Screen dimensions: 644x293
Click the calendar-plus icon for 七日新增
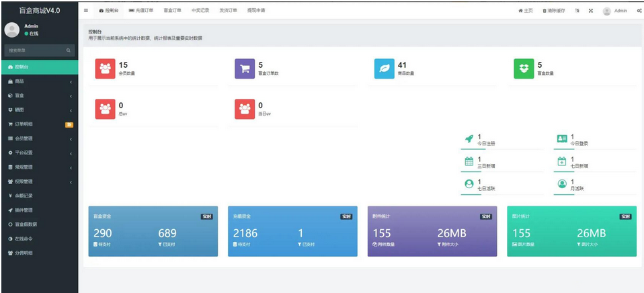562,162
